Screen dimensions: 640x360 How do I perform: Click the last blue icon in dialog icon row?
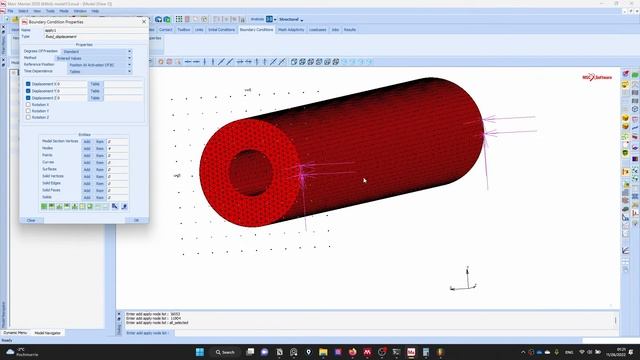pyautogui.click(x=124, y=207)
